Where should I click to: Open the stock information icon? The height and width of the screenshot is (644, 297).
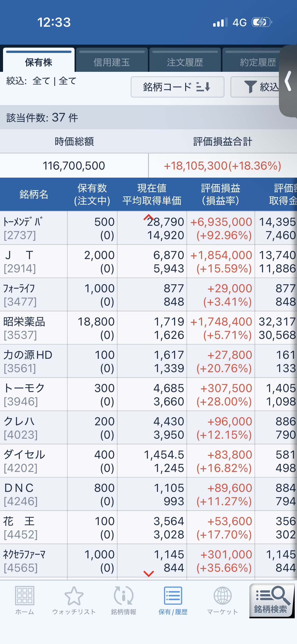(x=123, y=595)
